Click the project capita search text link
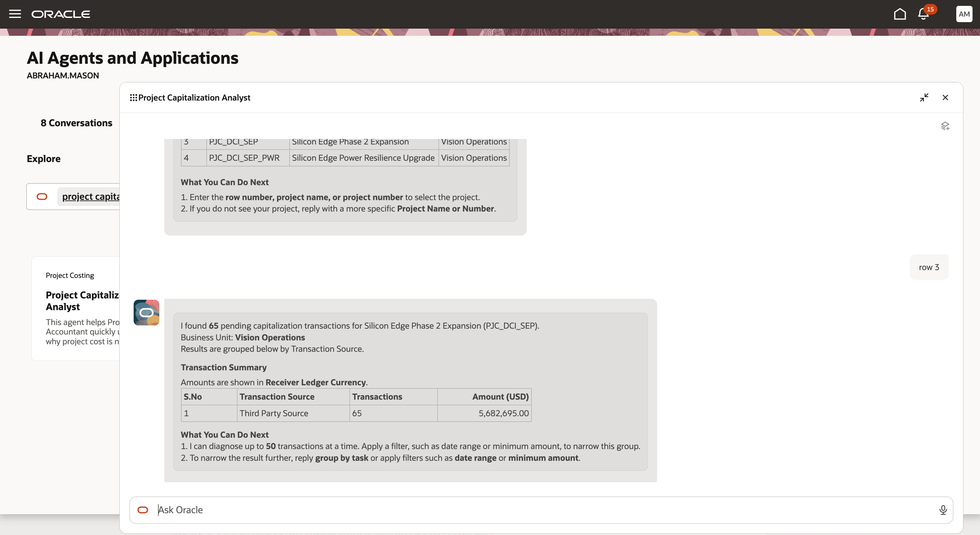 [x=90, y=197]
